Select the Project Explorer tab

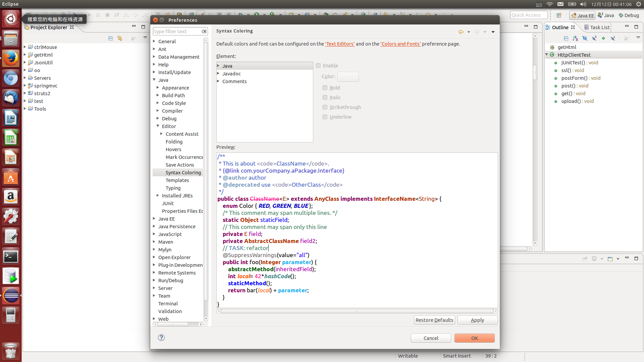tap(49, 27)
